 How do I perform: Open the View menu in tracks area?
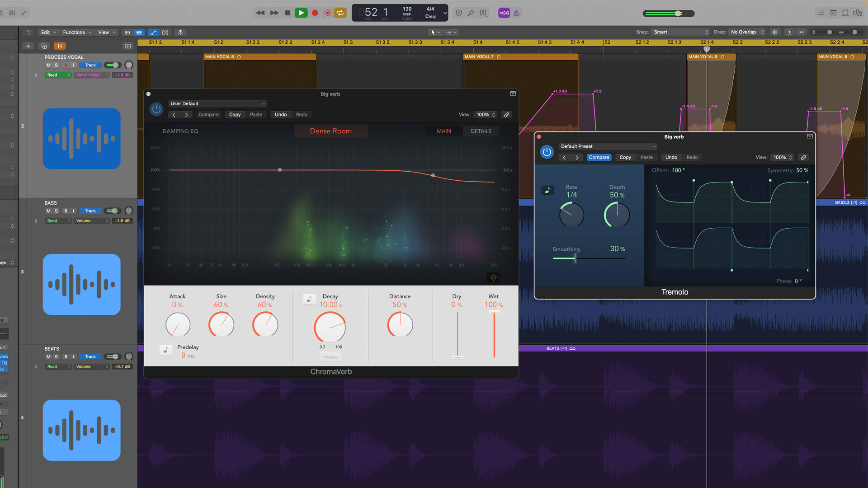coord(107,32)
